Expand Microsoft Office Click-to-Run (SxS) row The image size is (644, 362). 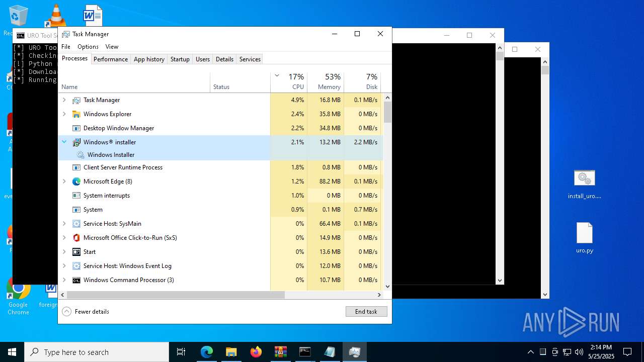pyautogui.click(x=64, y=238)
